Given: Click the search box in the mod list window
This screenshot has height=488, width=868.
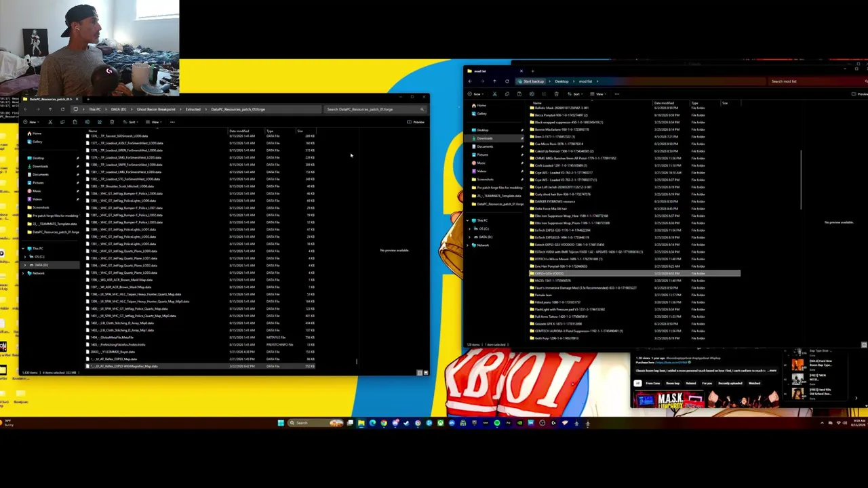Looking at the screenshot, I should click(817, 81).
